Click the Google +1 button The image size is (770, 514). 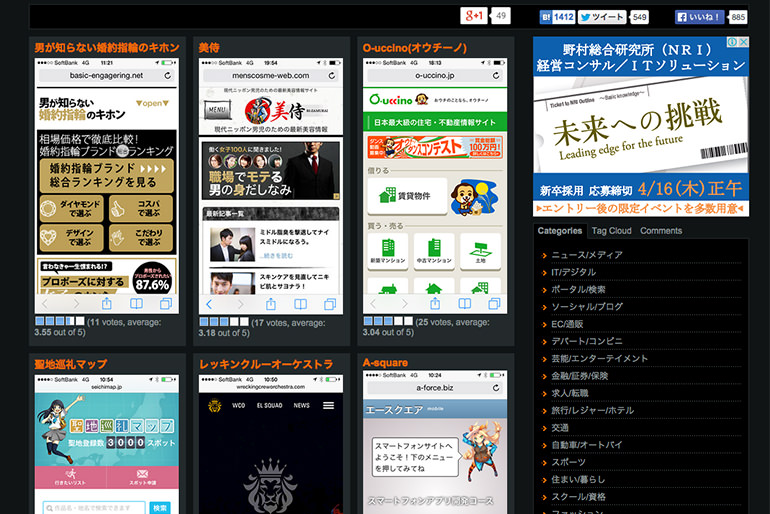coord(474,16)
